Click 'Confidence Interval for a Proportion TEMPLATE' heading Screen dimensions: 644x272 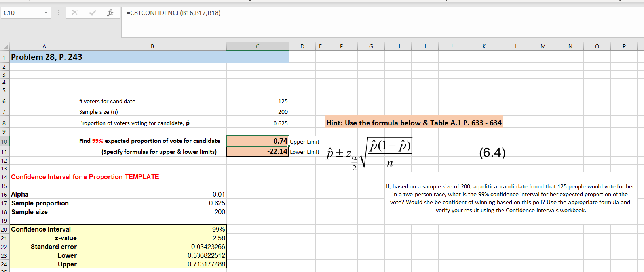85,177
